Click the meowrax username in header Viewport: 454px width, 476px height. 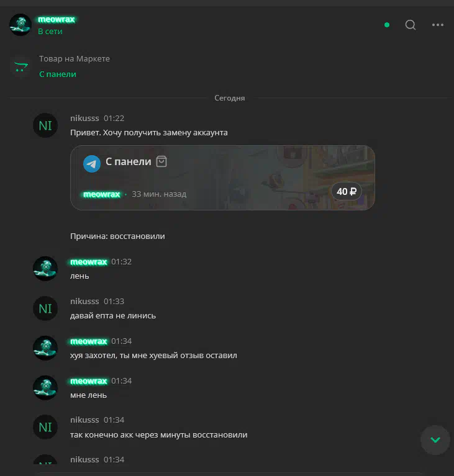57,19
